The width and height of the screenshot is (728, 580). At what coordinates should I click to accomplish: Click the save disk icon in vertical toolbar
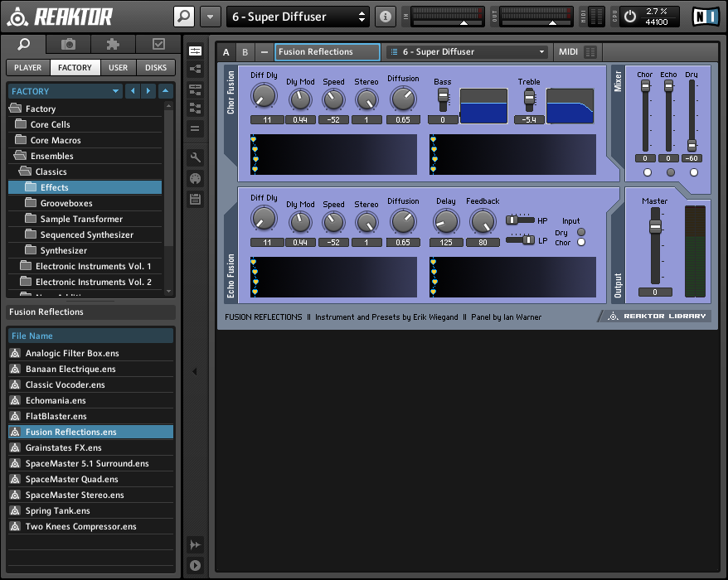point(195,200)
